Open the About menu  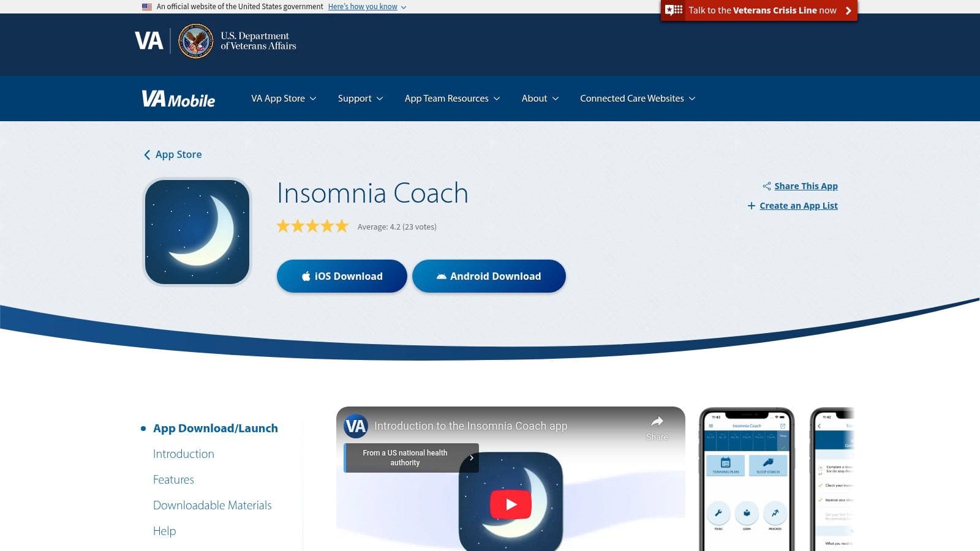(x=540, y=99)
